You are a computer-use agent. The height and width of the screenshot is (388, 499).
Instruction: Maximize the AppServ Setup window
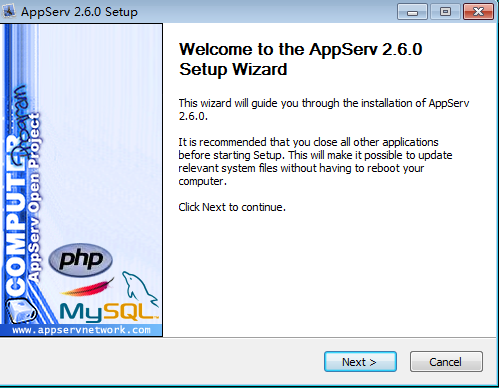[445, 12]
